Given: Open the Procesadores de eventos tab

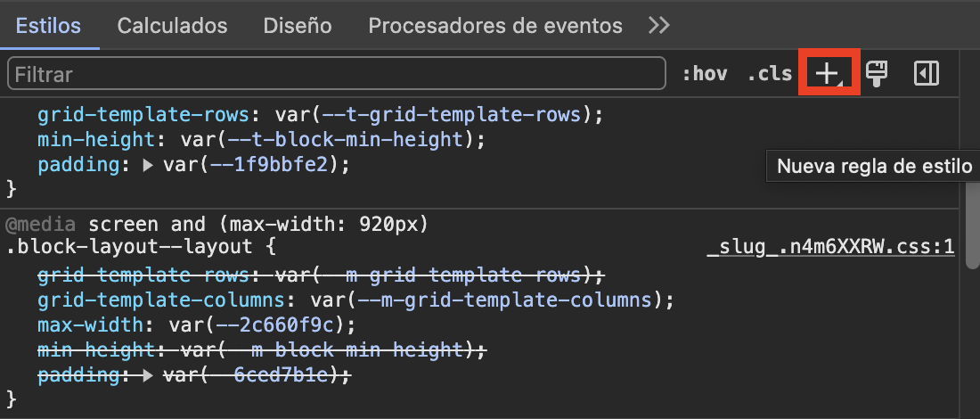Looking at the screenshot, I should click(495, 26).
